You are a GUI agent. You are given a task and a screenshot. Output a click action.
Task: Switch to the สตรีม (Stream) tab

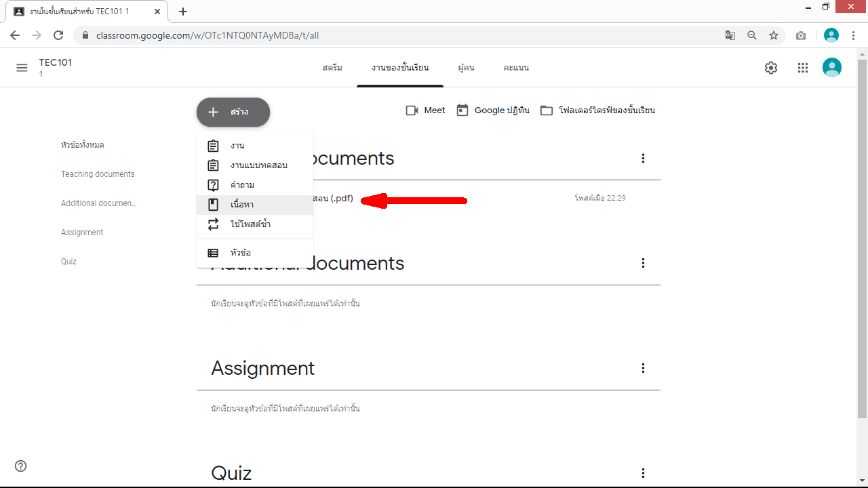point(332,68)
